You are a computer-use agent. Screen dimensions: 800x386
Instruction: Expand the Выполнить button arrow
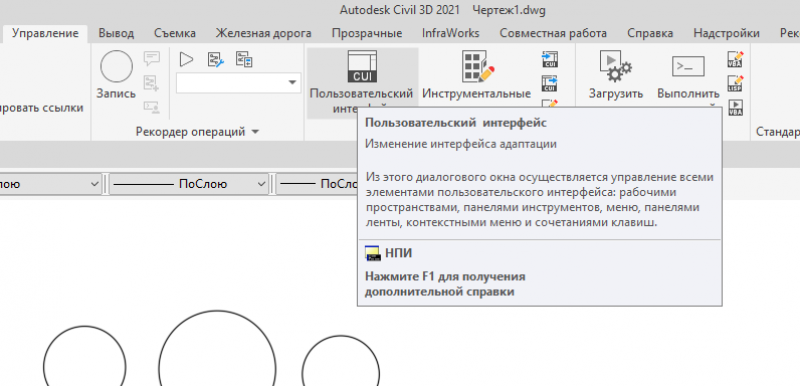tap(713, 105)
